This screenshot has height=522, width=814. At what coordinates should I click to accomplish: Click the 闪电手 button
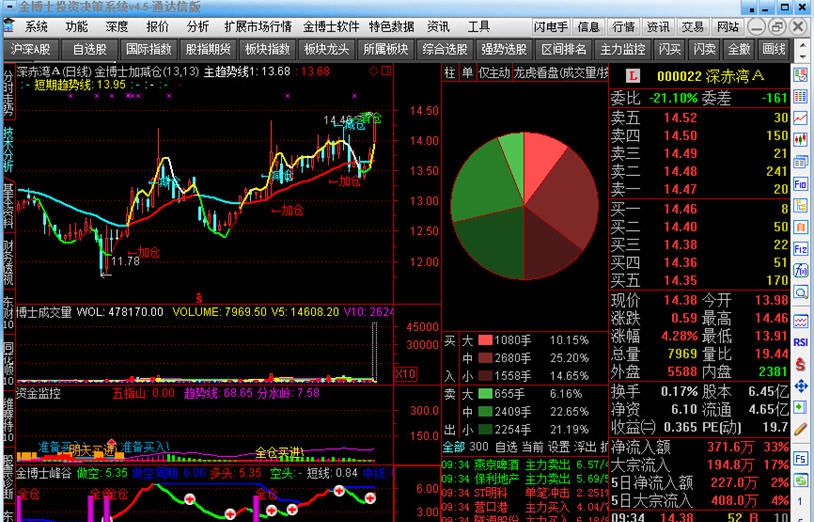(x=551, y=26)
